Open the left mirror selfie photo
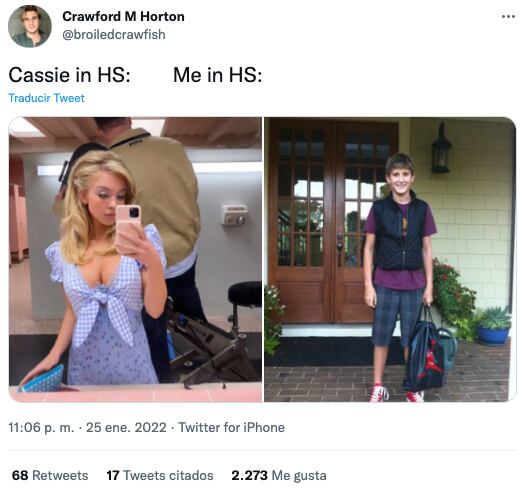Image resolution: width=526 pixels, height=495 pixels. click(x=135, y=259)
